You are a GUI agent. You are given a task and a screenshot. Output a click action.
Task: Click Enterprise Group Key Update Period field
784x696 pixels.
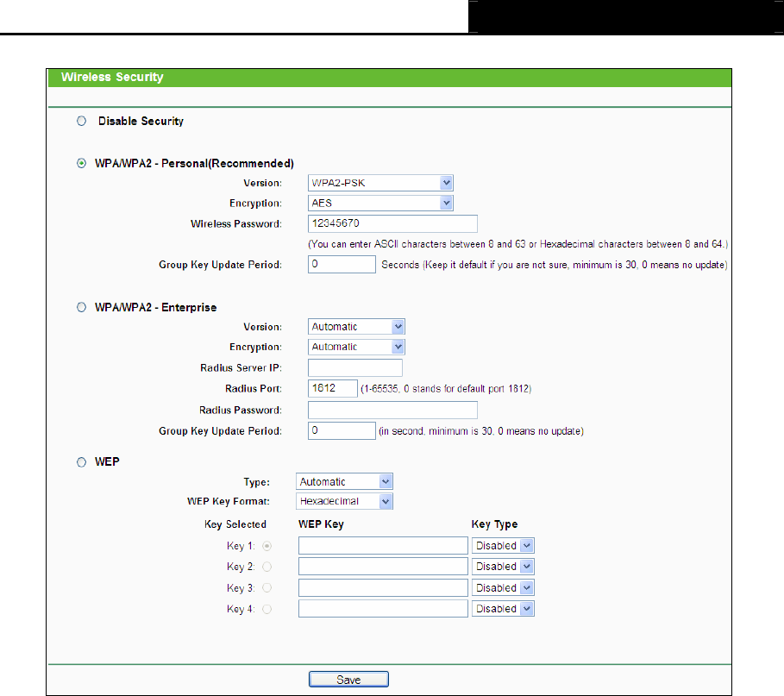point(342,430)
